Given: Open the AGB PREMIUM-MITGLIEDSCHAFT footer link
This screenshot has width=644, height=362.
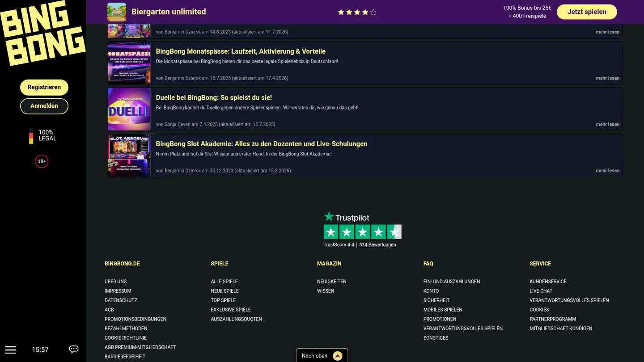Looking at the screenshot, I should (x=140, y=347).
